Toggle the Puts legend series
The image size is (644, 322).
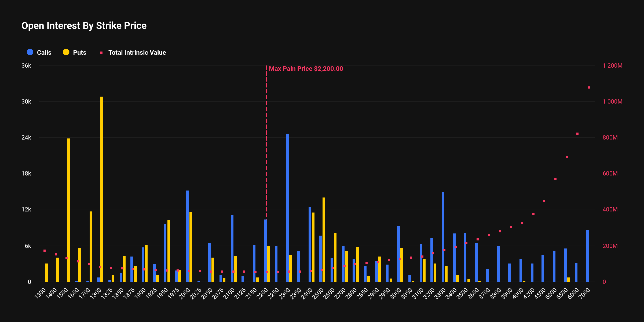pyautogui.click(x=79, y=53)
